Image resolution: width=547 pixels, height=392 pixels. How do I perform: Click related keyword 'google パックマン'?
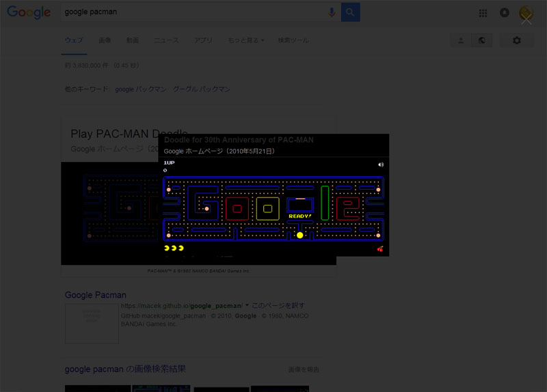tap(141, 89)
